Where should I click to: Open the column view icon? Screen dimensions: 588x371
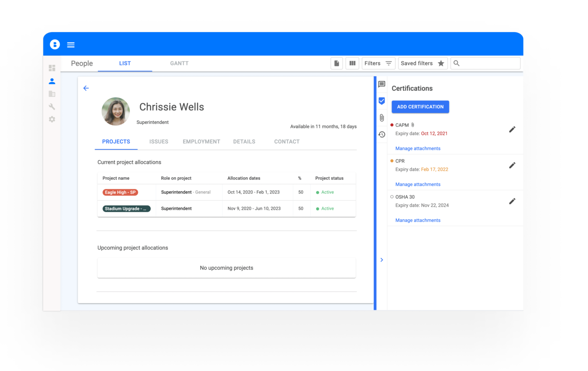pos(352,63)
